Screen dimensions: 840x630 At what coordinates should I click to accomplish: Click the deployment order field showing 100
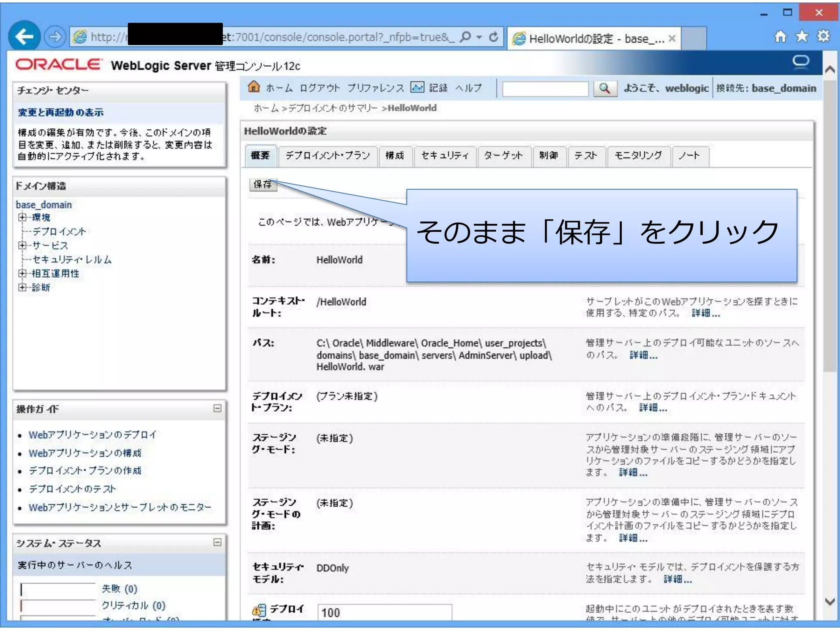(384, 612)
